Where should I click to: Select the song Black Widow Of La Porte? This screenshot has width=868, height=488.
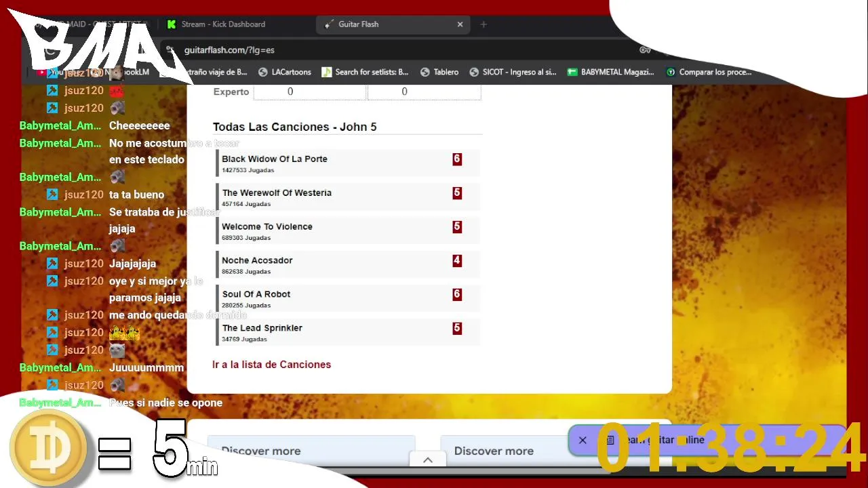(348, 163)
